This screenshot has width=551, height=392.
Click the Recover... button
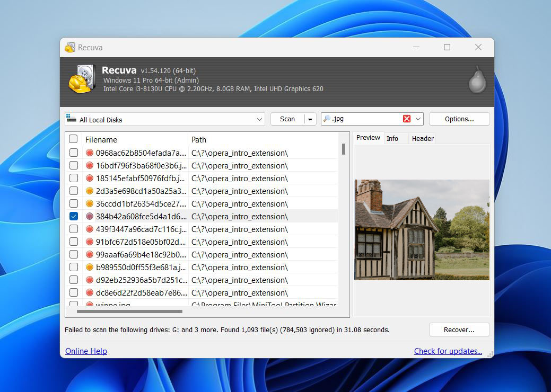(459, 329)
